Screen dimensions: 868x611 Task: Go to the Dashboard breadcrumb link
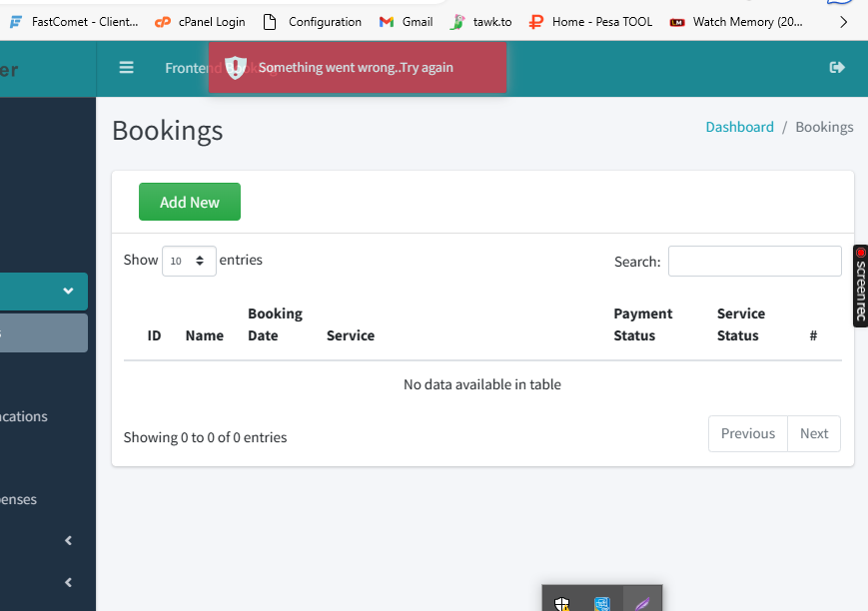pos(739,127)
